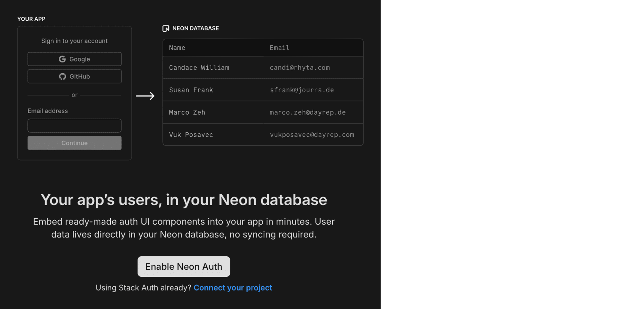Viewport: 644px width, 309px height.
Task: Click the Sign in to your account heading
Action: [x=74, y=41]
